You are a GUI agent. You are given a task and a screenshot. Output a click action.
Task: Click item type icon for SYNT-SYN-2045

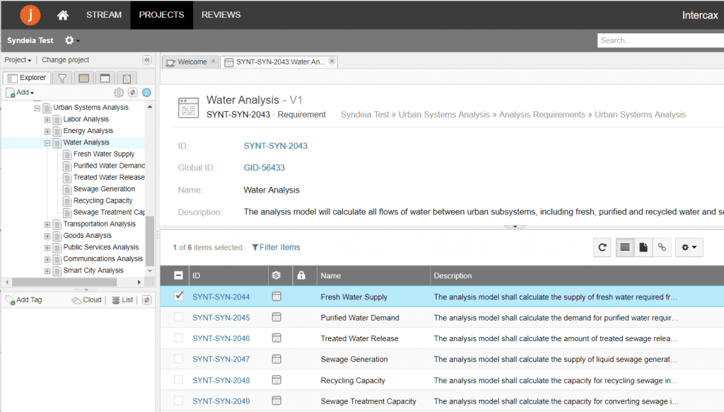pos(276,317)
